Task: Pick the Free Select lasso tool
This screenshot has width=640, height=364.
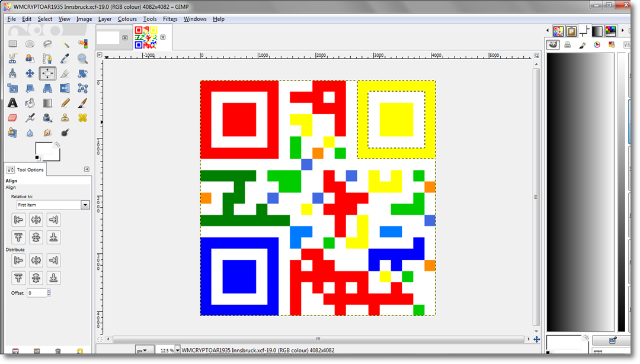Action: tap(47, 44)
